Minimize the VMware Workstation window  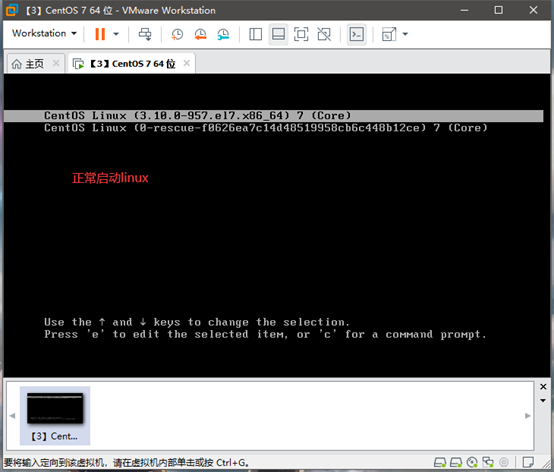pos(465,10)
